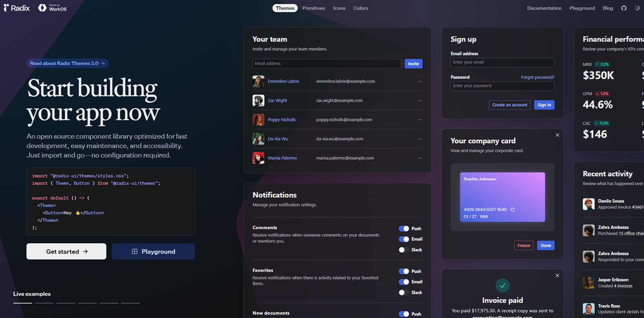Click the Invite button
This screenshot has height=318, width=644.
click(413, 64)
